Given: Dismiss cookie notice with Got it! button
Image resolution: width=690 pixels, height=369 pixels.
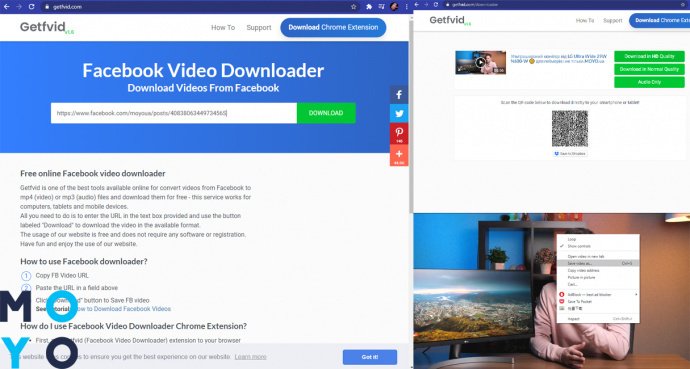Looking at the screenshot, I should pyautogui.click(x=370, y=357).
